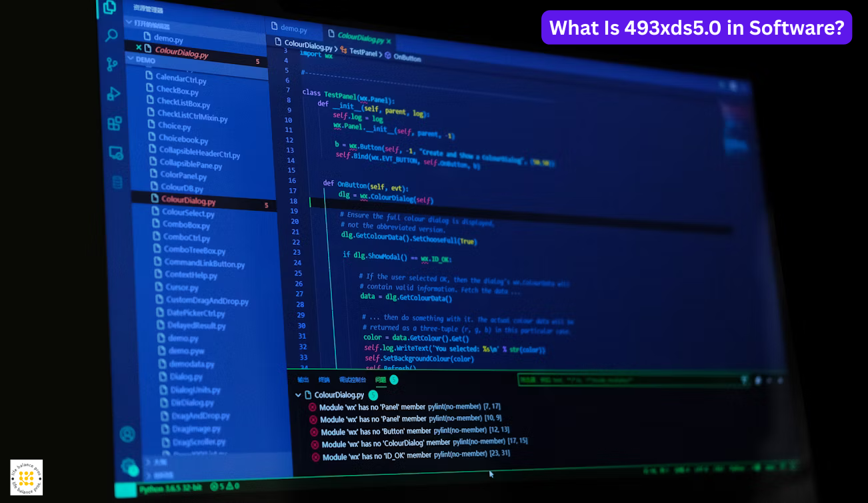Screen dimensions: 868x503
Task: Open CheckListBox.py in the file tree
Action: point(183,103)
